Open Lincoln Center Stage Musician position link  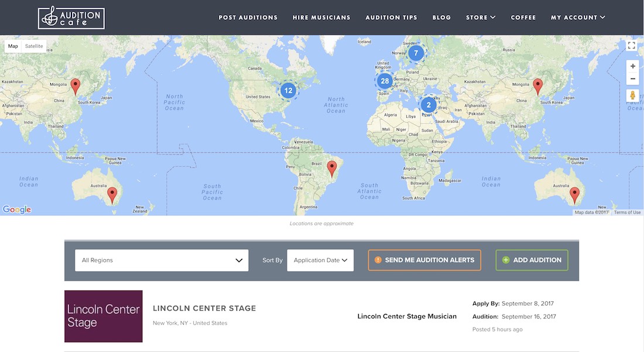[x=407, y=316]
